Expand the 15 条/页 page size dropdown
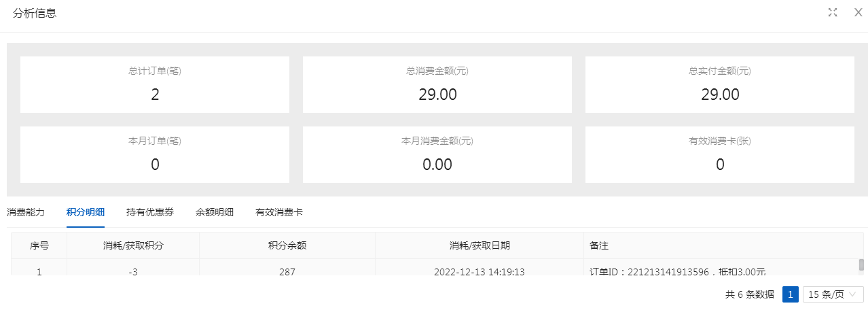The height and width of the screenshot is (327, 868). tap(833, 294)
